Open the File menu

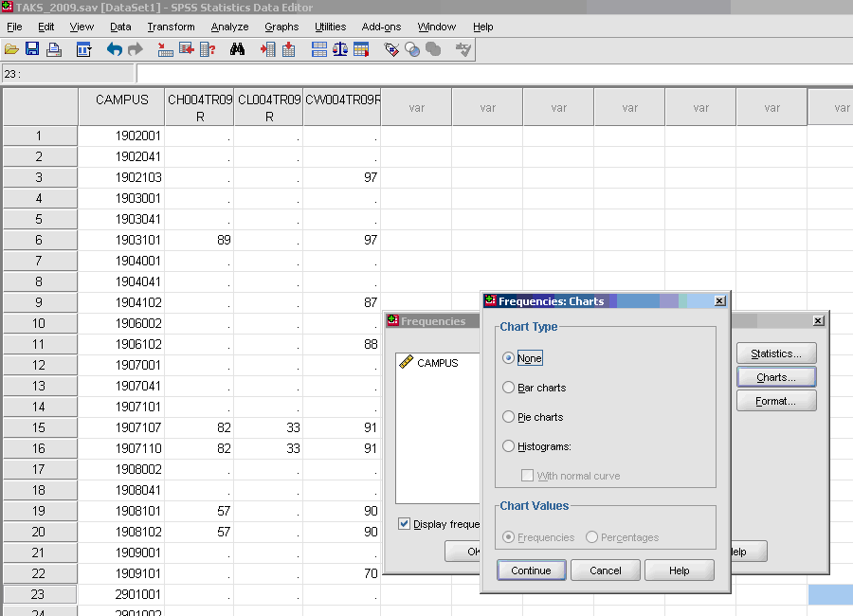click(14, 27)
